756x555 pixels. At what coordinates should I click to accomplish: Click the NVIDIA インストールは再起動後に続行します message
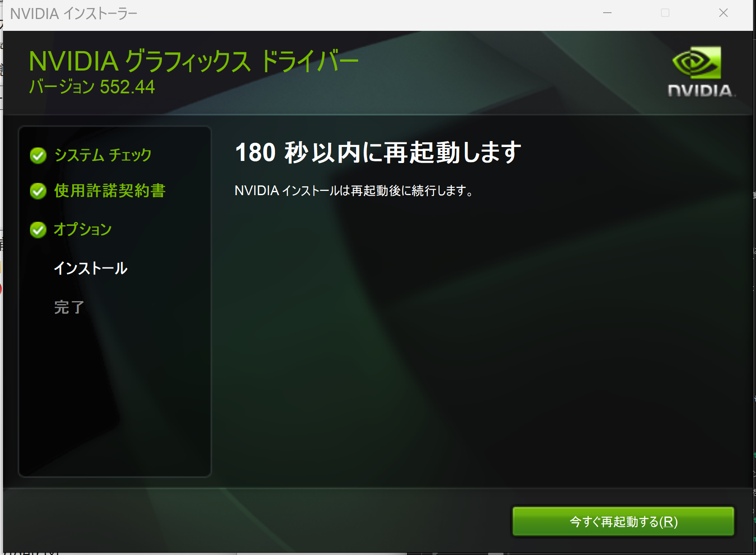point(354,190)
